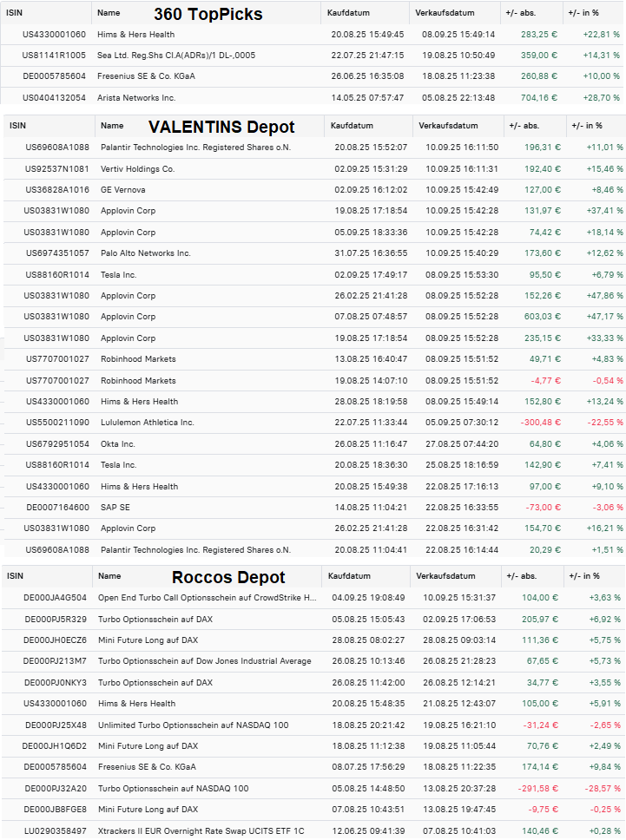This screenshot has height=840, width=626.
Task: Select the Vertiv Holdings Co. name
Action: [x=138, y=168]
